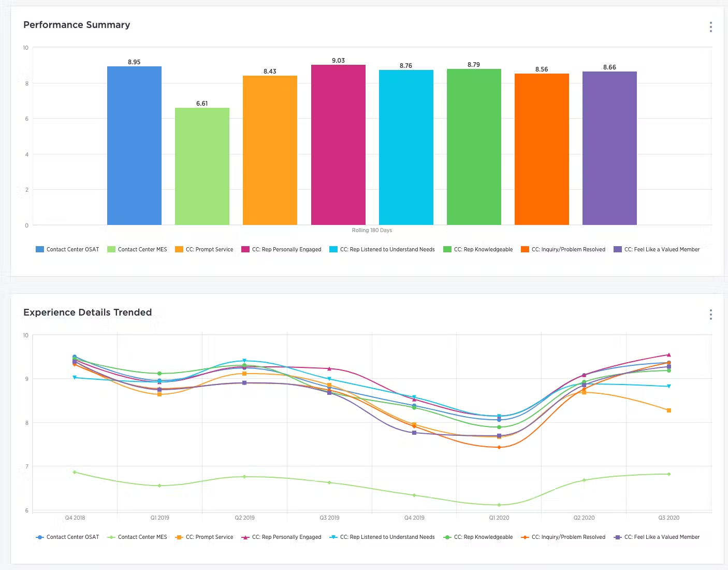Open Experience Details Trended kebab menu

pyautogui.click(x=710, y=315)
